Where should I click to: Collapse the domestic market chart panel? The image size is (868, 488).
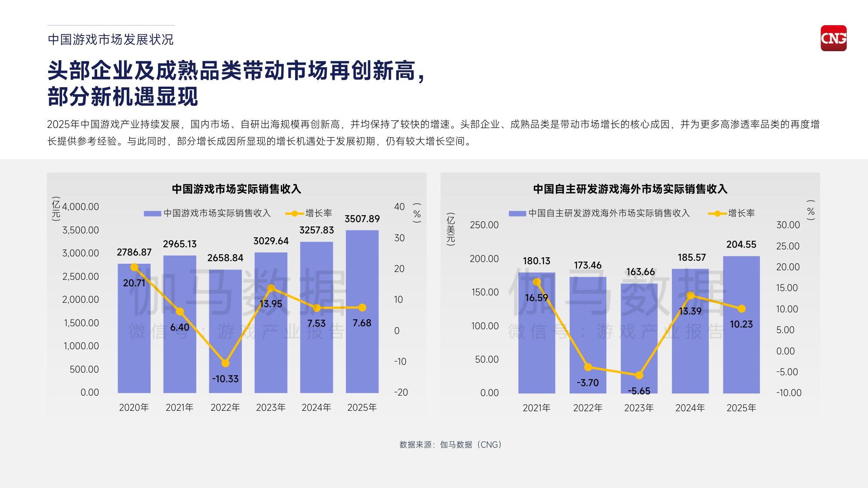(x=237, y=295)
